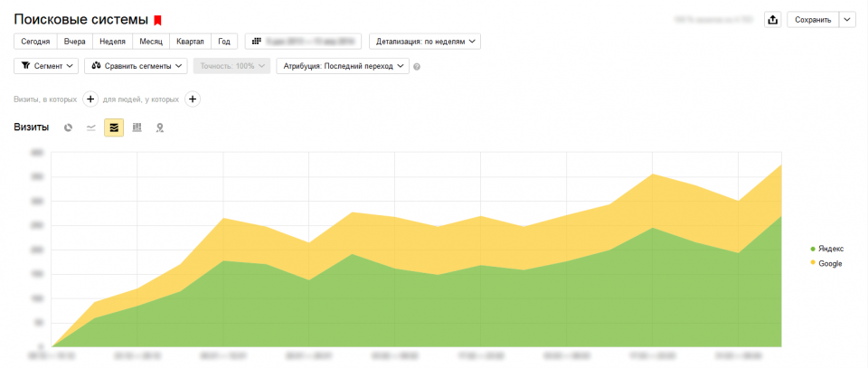
Task: Open Атрибуция: Последний переход dropdown
Action: (343, 66)
